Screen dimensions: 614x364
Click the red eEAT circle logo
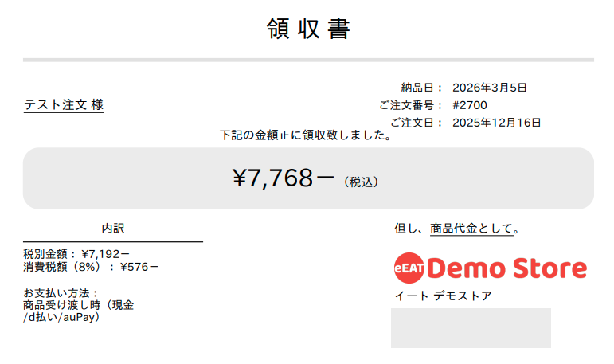point(409,268)
